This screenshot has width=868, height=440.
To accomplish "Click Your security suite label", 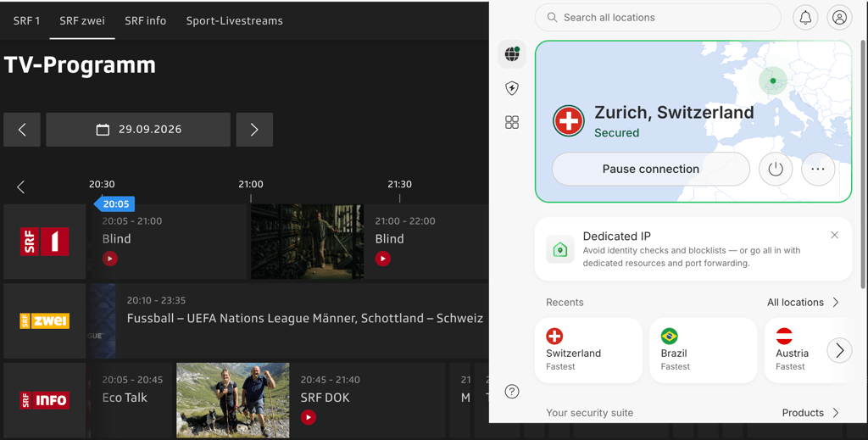I will point(590,413).
